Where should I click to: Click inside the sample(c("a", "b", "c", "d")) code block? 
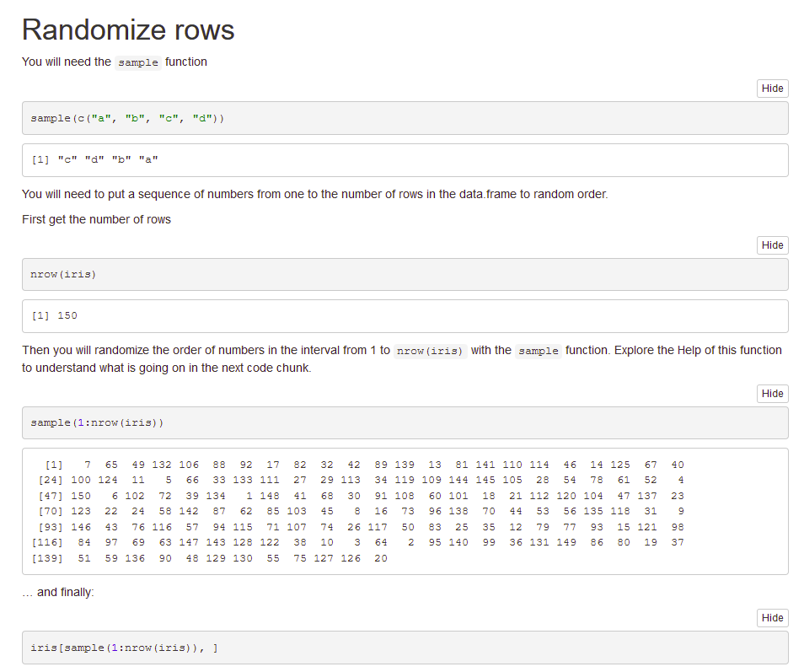tap(405, 118)
